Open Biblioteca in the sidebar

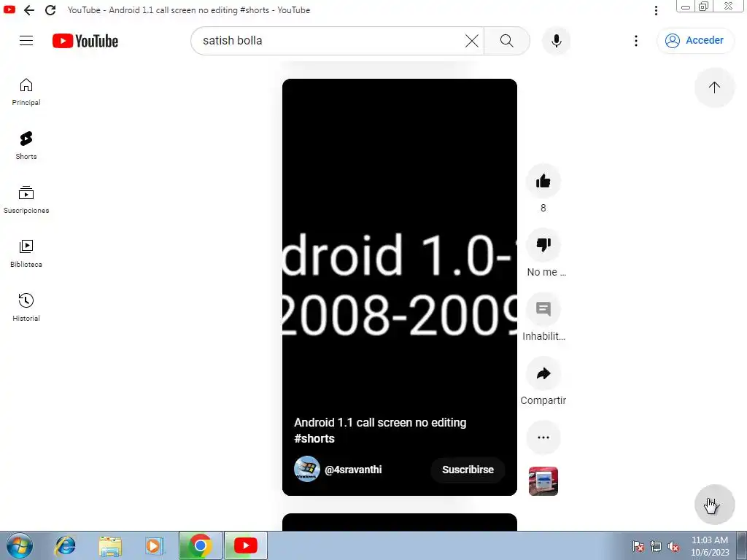click(26, 253)
